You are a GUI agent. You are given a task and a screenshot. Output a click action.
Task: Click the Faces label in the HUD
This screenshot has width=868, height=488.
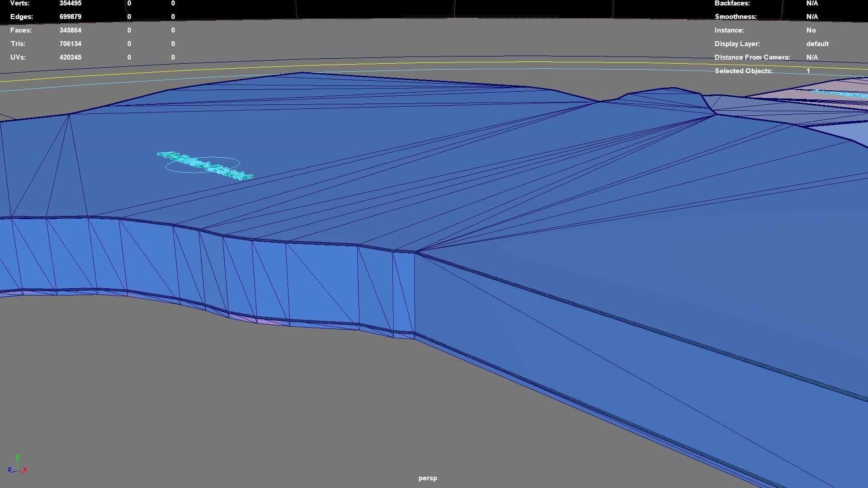pyautogui.click(x=21, y=30)
